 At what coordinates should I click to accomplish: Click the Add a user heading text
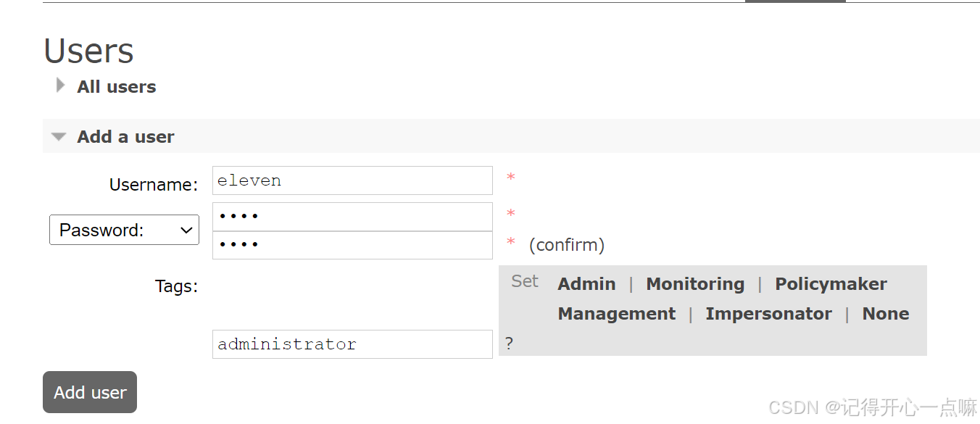tap(126, 137)
